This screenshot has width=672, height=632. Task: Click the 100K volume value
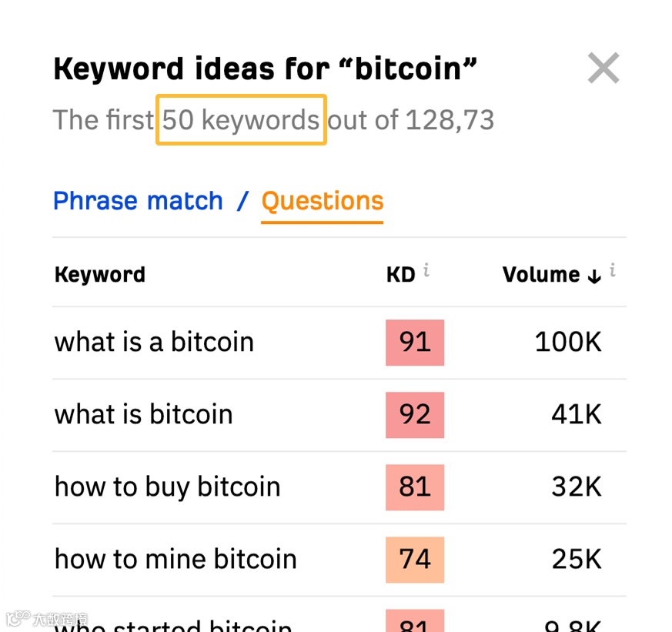[567, 342]
